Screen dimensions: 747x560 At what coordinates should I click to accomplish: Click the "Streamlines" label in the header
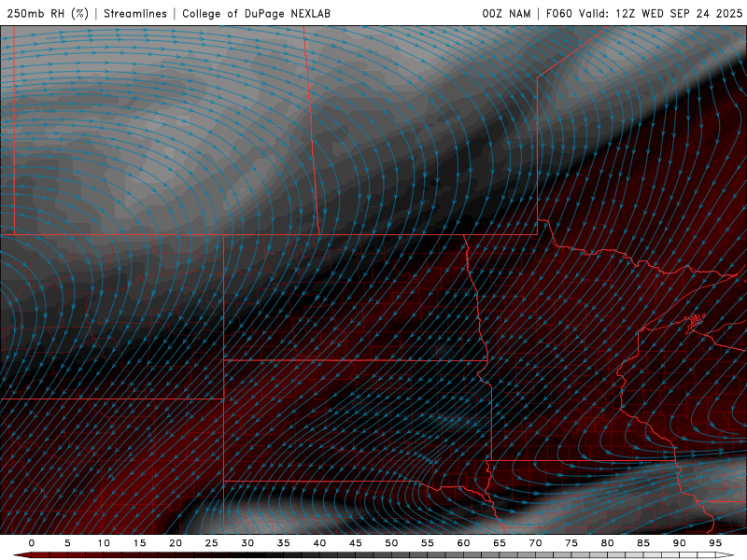135,13
